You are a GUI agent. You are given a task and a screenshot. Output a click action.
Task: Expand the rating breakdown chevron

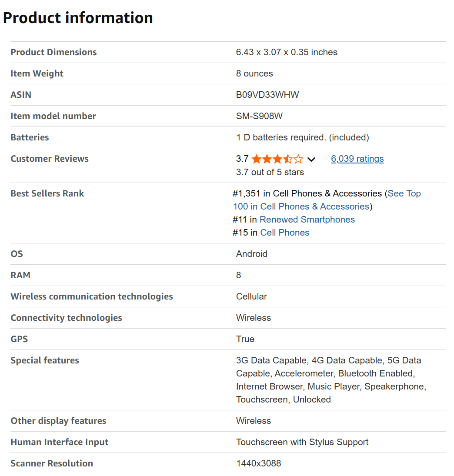pos(311,160)
